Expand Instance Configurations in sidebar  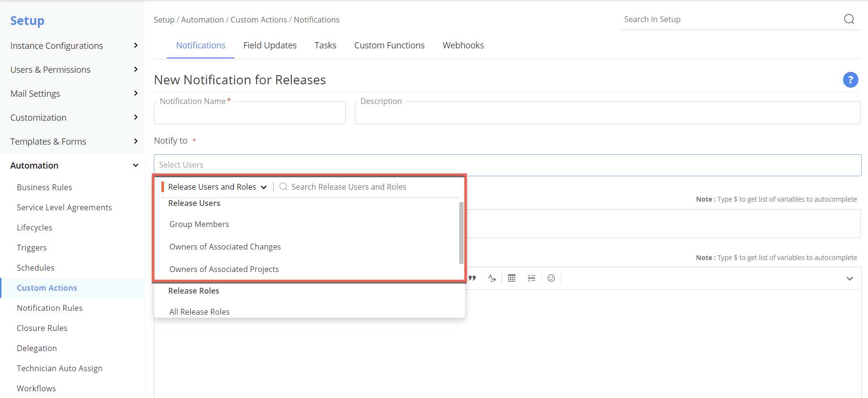pyautogui.click(x=136, y=45)
